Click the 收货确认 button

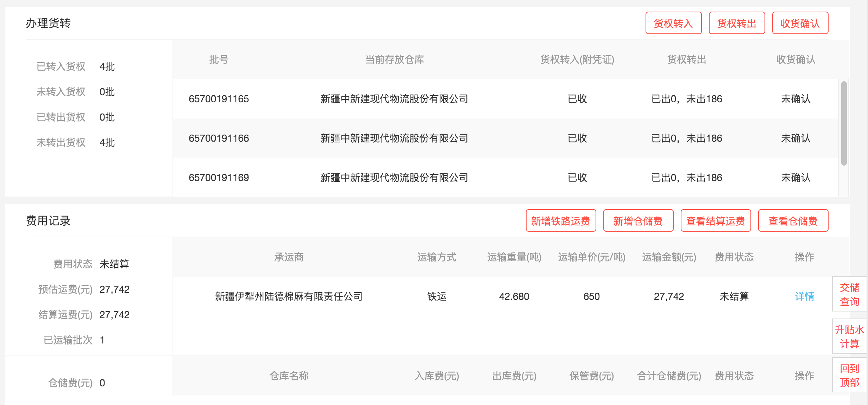tap(800, 23)
